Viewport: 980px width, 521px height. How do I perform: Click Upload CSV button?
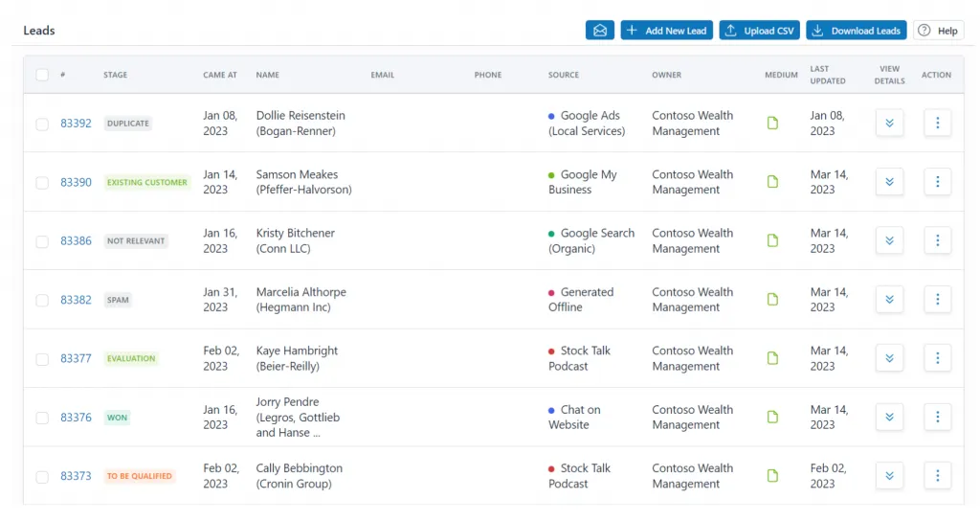click(759, 30)
